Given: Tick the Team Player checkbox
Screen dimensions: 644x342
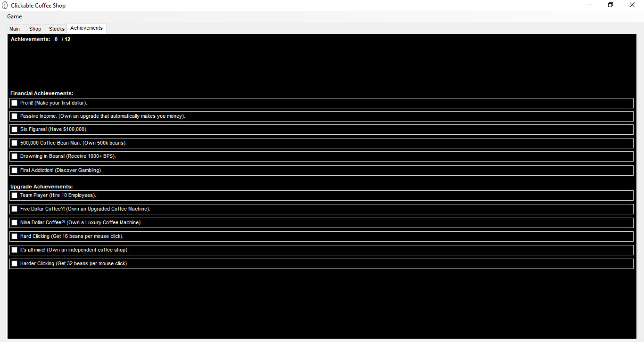Looking at the screenshot, I should coord(14,195).
